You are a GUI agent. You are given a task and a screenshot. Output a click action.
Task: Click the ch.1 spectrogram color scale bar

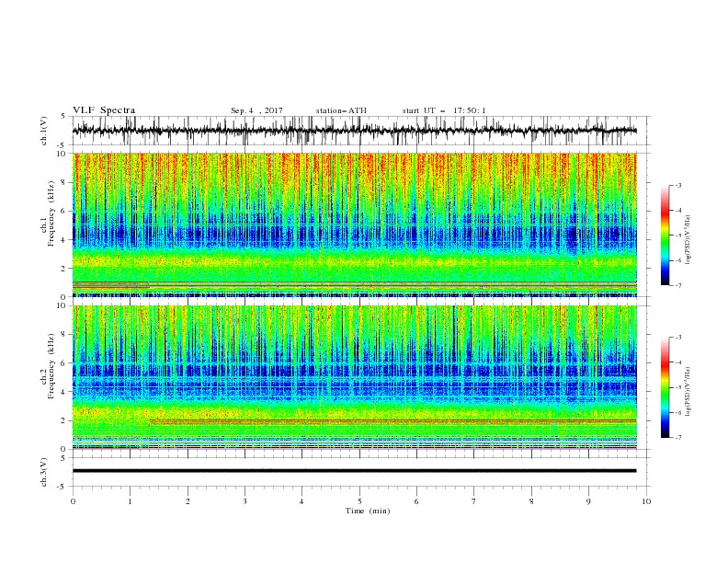[665, 236]
